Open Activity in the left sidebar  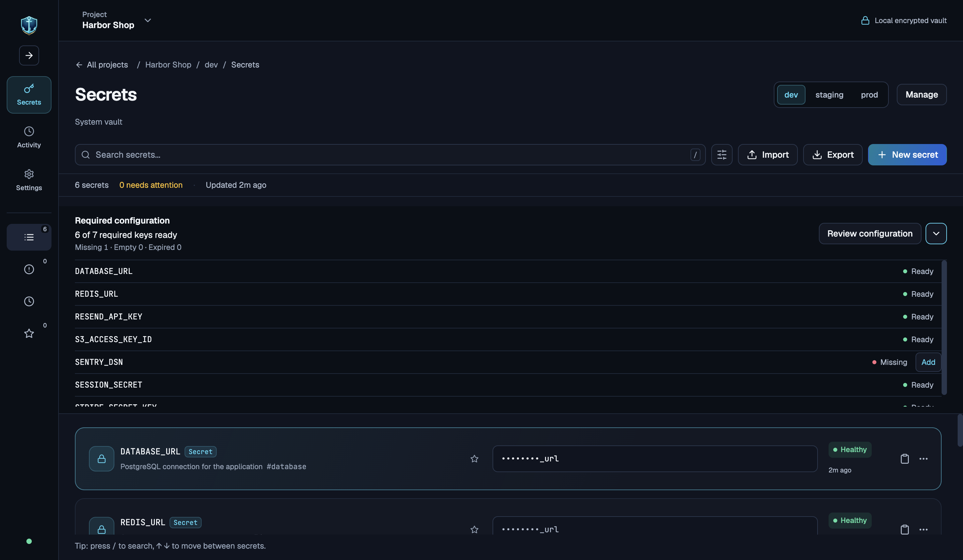pyautogui.click(x=29, y=137)
